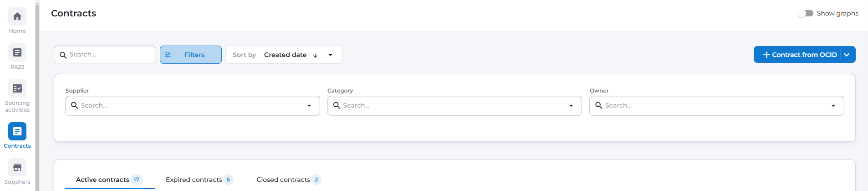Open the PA23 sidebar icon
Viewport: 868px width, 191px height.
17,53
